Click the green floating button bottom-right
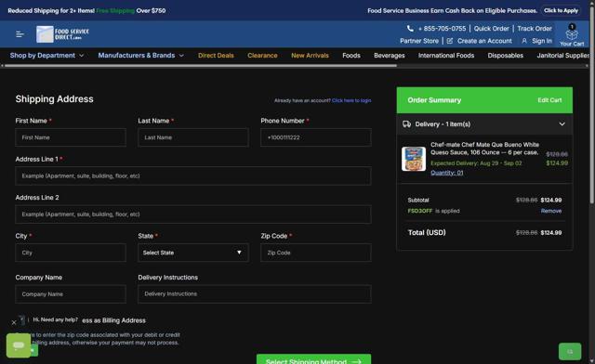595x364 pixels. [x=570, y=352]
